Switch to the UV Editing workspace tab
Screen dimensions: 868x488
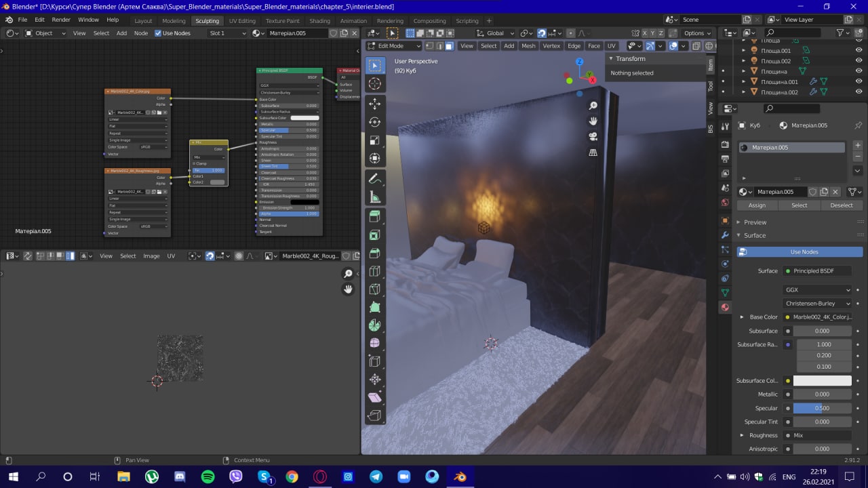click(x=242, y=20)
